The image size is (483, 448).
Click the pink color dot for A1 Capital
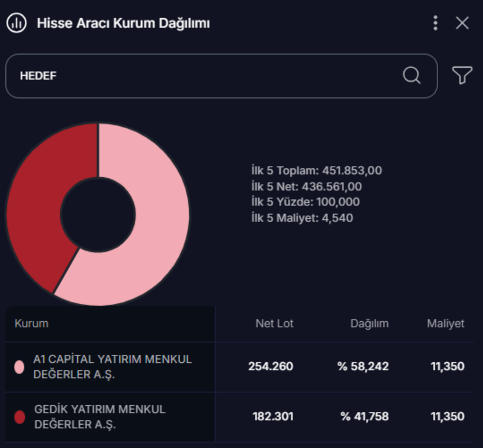[19, 367]
